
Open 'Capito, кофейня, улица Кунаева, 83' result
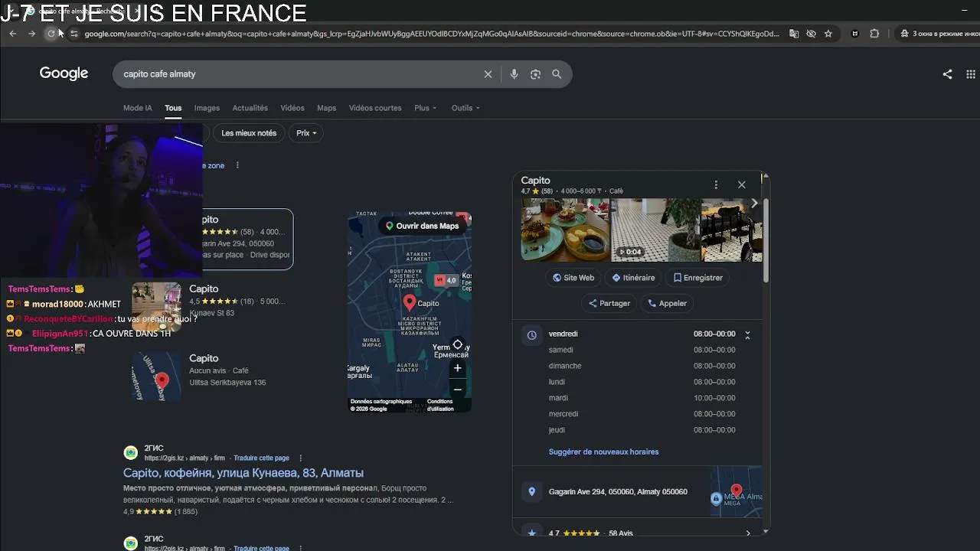point(243,473)
